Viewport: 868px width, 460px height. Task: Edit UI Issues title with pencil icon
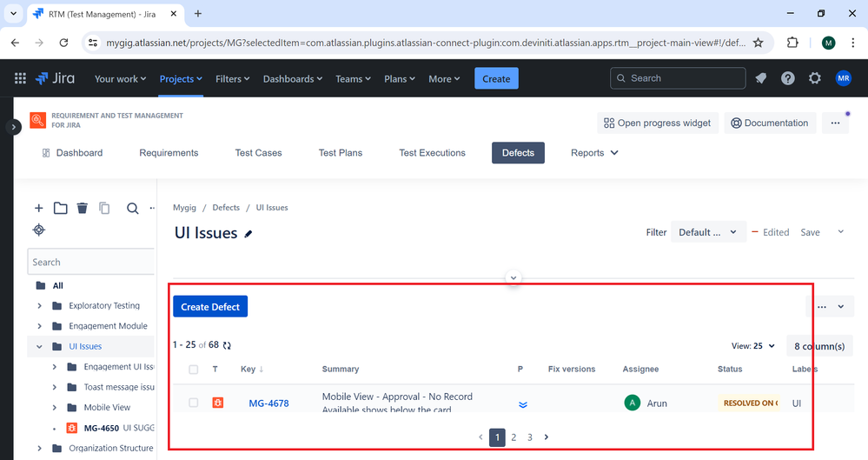point(248,234)
